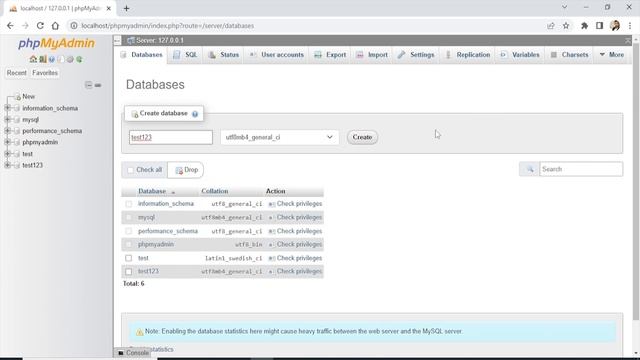
Task: Close the phpMyAdmin browser tab
Action: [109, 8]
